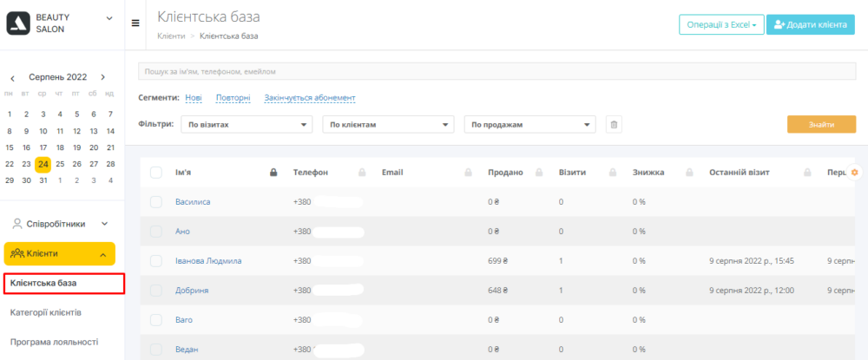
Task: Click the lock icon next to Ім'я column
Action: click(x=273, y=173)
